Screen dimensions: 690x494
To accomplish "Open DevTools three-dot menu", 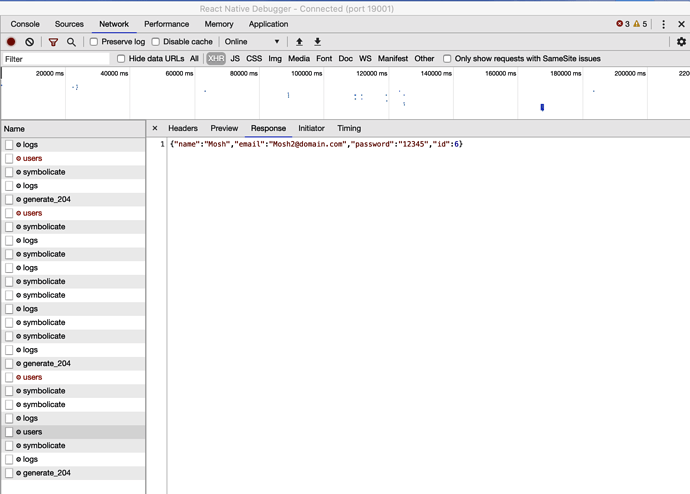I will pos(664,24).
